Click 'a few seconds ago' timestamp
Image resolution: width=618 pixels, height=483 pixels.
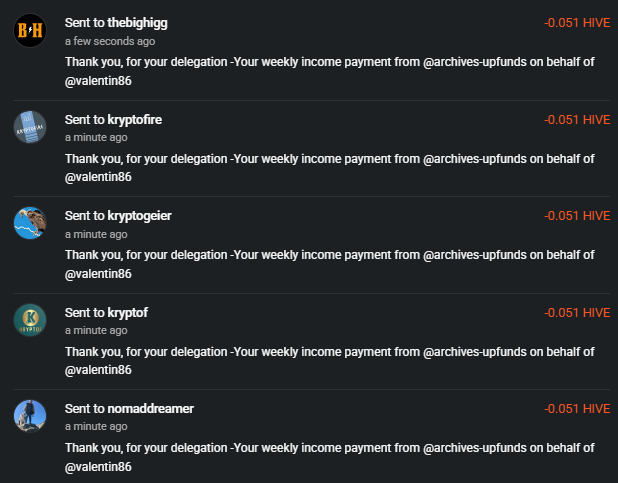pos(110,41)
